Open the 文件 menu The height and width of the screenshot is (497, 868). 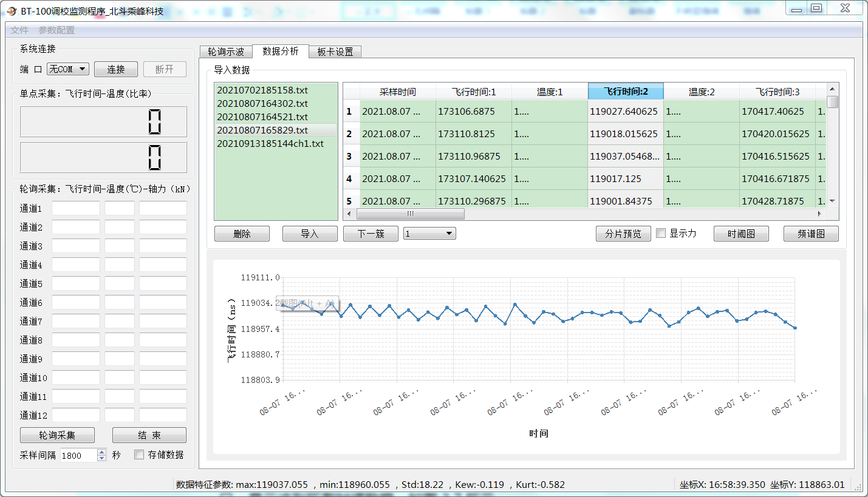pos(19,30)
